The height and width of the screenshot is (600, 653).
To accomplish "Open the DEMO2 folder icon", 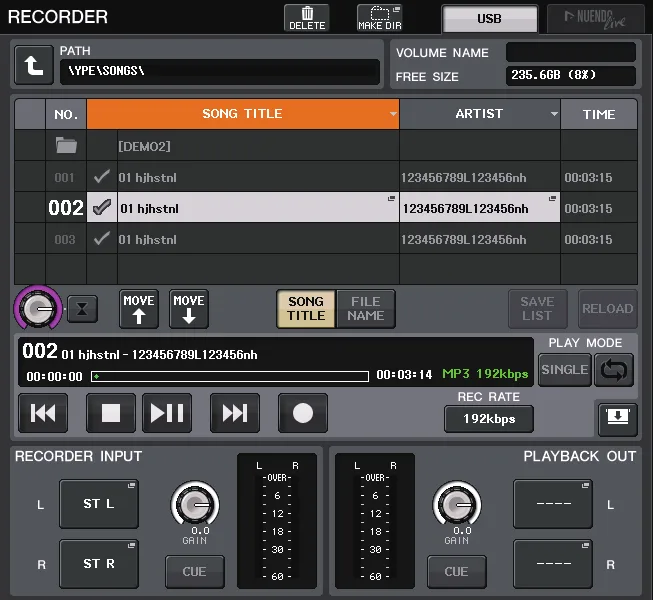I will point(66,146).
